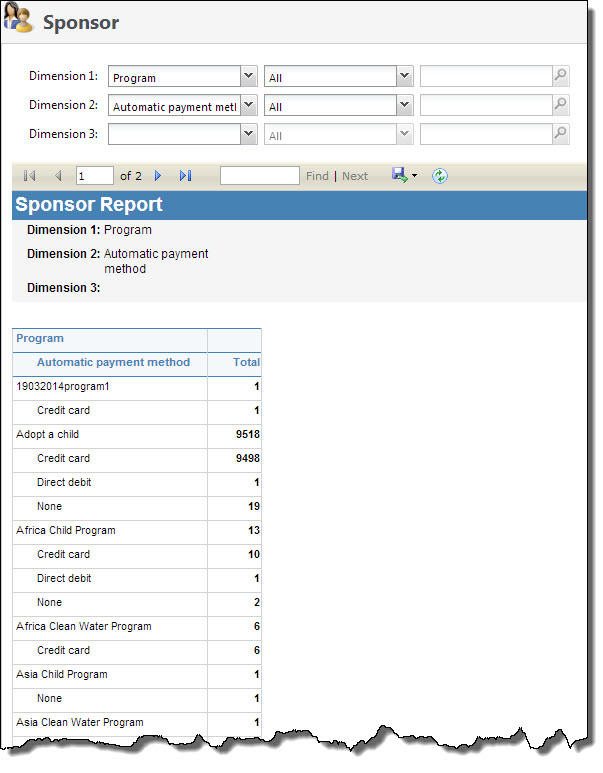Click the current page number field
603x773 pixels.
tap(95, 176)
